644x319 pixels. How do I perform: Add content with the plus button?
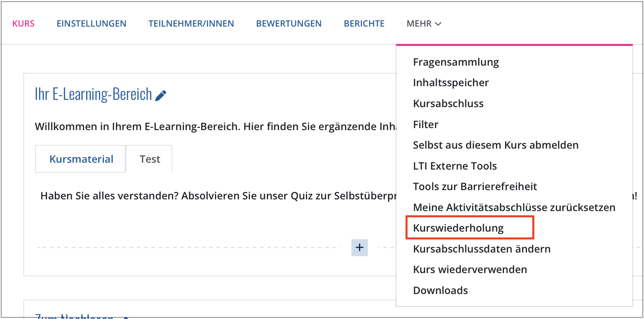[x=359, y=247]
